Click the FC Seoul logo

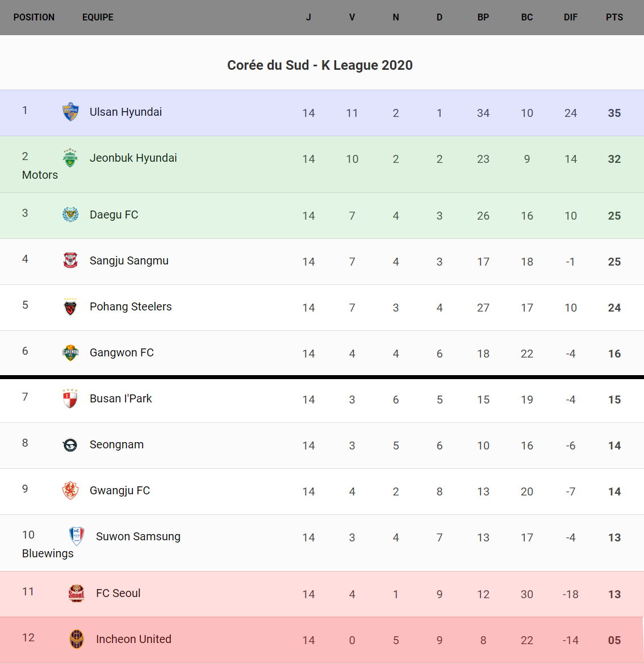coord(77,593)
